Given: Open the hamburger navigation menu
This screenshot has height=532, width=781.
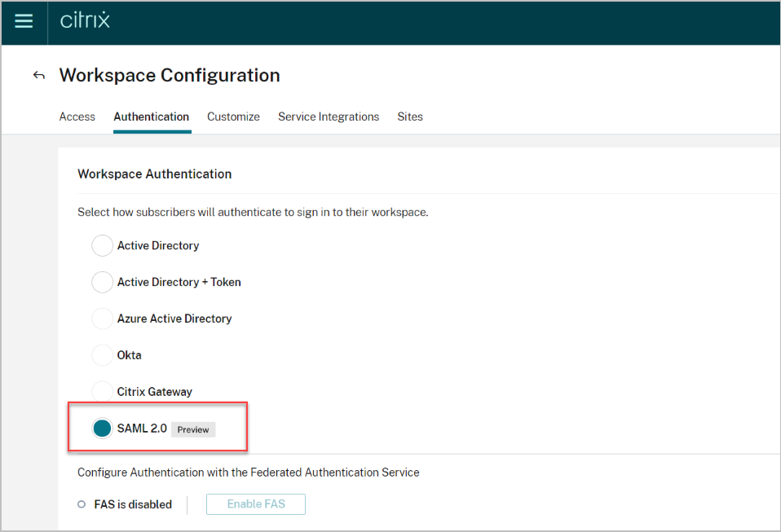Looking at the screenshot, I should coord(24,21).
